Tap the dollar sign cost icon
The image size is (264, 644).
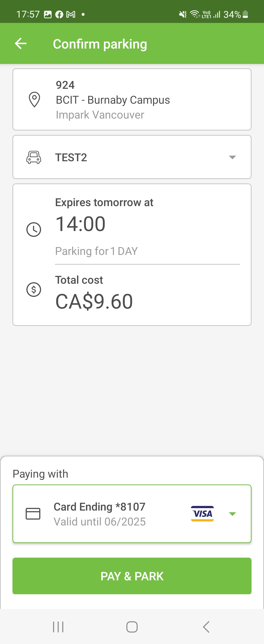coord(33,290)
